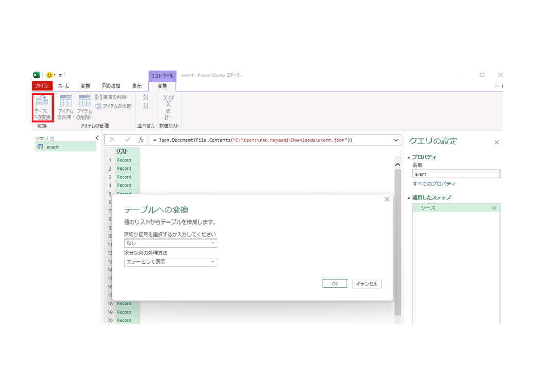The height and width of the screenshot is (392, 535).
Task: Switch to the 表示 tab
Action: (x=137, y=86)
